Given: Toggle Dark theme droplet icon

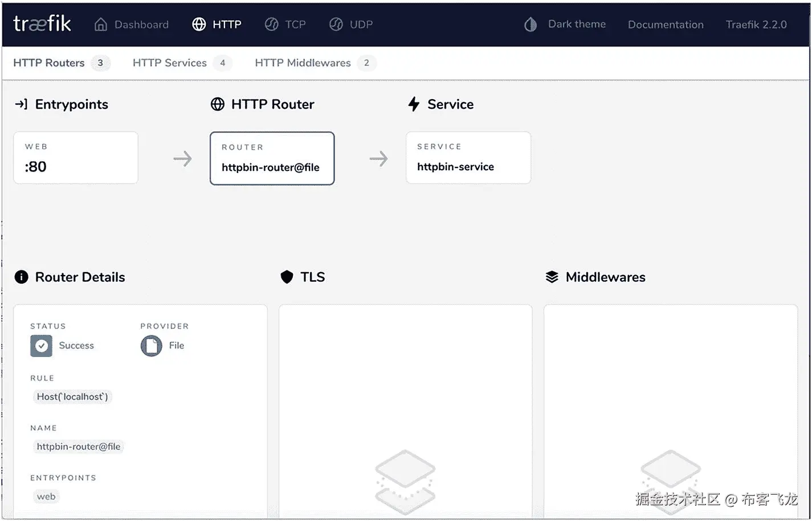Looking at the screenshot, I should coord(531,24).
